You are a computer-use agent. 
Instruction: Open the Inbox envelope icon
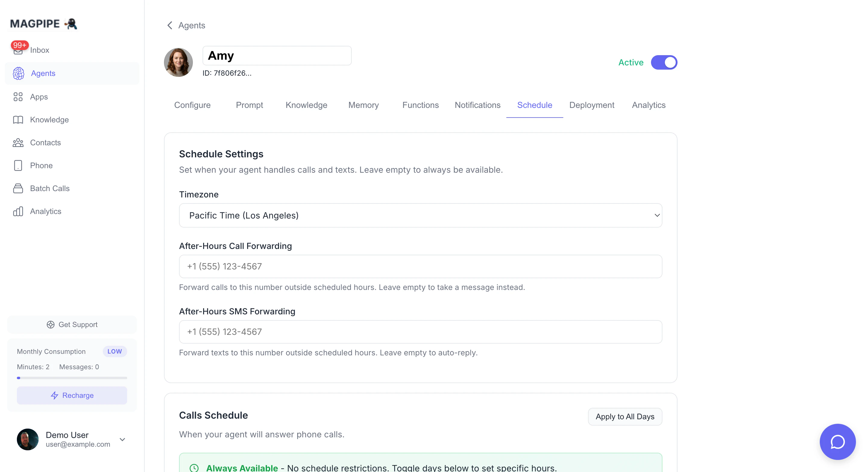click(x=18, y=51)
